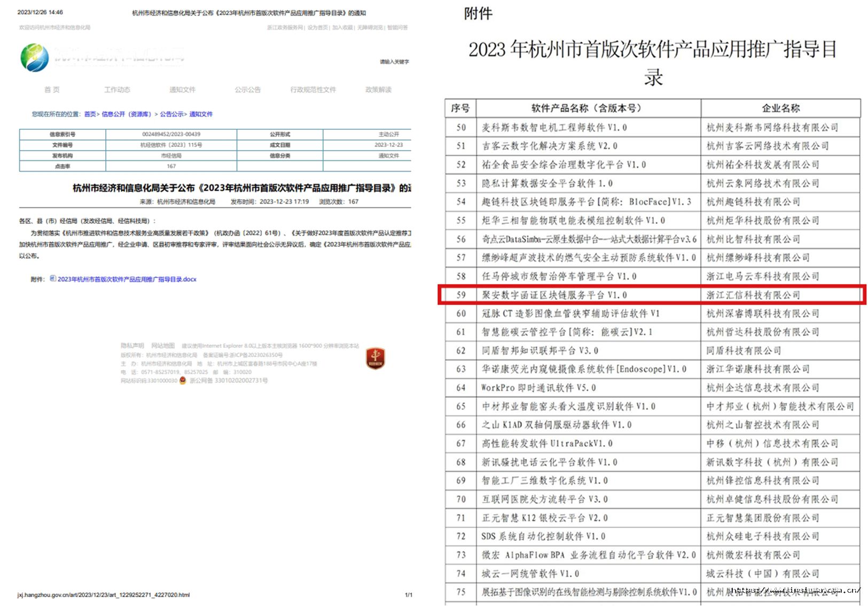Open the 行政规范性文件 navigation menu item
The width and height of the screenshot is (868, 606).
tap(314, 90)
